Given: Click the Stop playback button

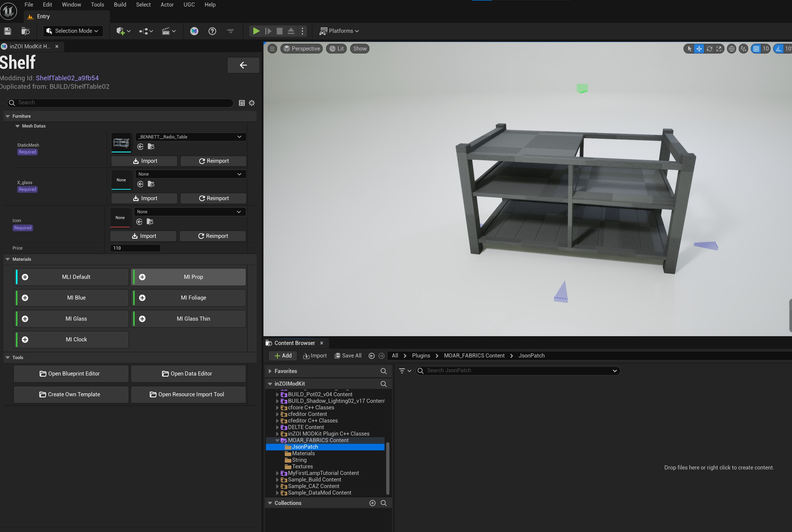Looking at the screenshot, I should coord(279,31).
